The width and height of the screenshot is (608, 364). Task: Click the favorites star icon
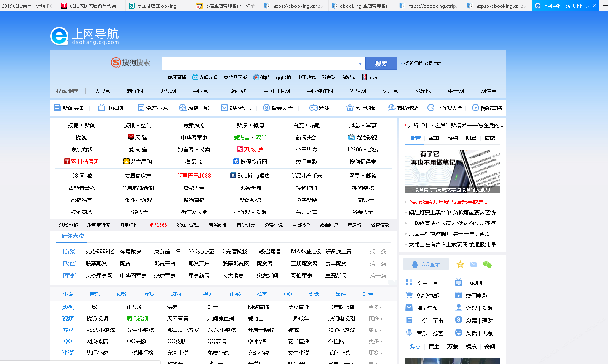[x=460, y=264]
